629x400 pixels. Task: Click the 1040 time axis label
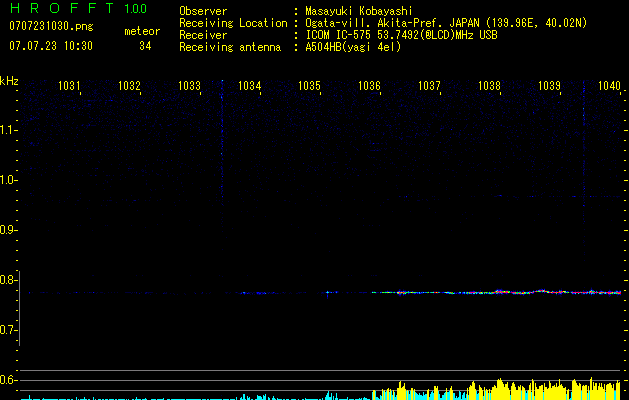[609, 86]
